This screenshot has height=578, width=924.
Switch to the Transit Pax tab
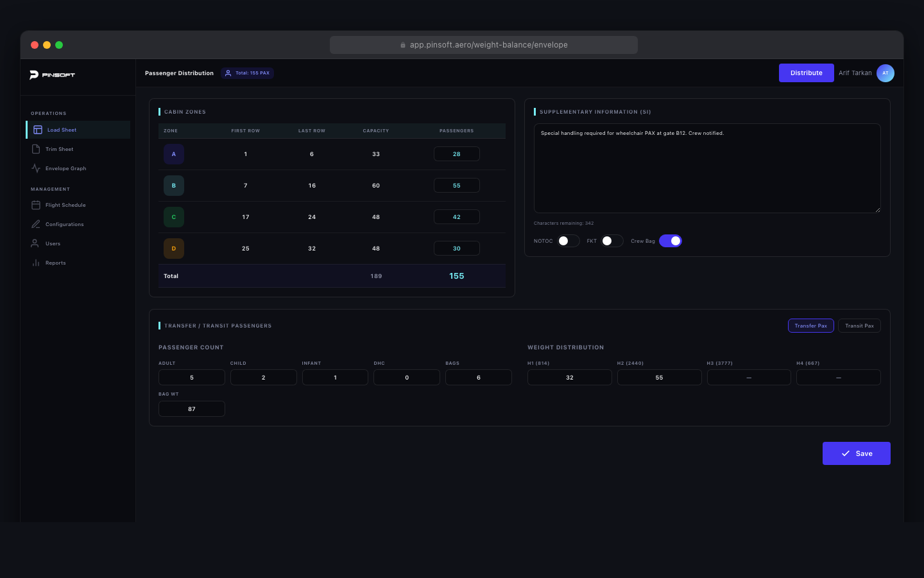tap(859, 325)
